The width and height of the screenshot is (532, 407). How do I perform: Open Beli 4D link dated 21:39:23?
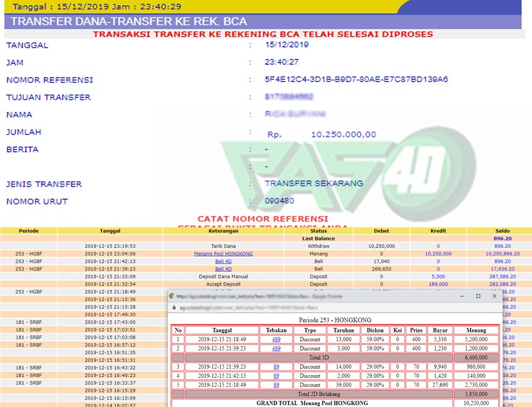coord(223,269)
